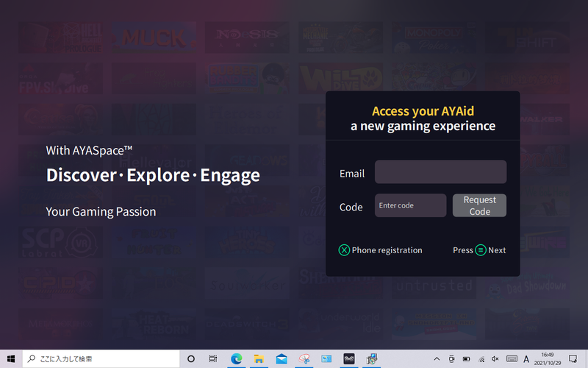
Task: Open the Windows Start menu
Action: click(x=11, y=359)
